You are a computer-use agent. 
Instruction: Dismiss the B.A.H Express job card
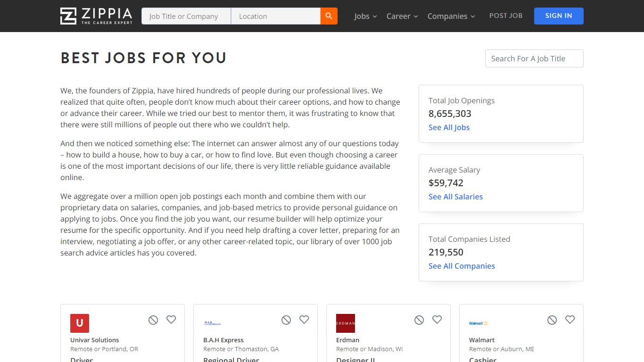point(286,320)
